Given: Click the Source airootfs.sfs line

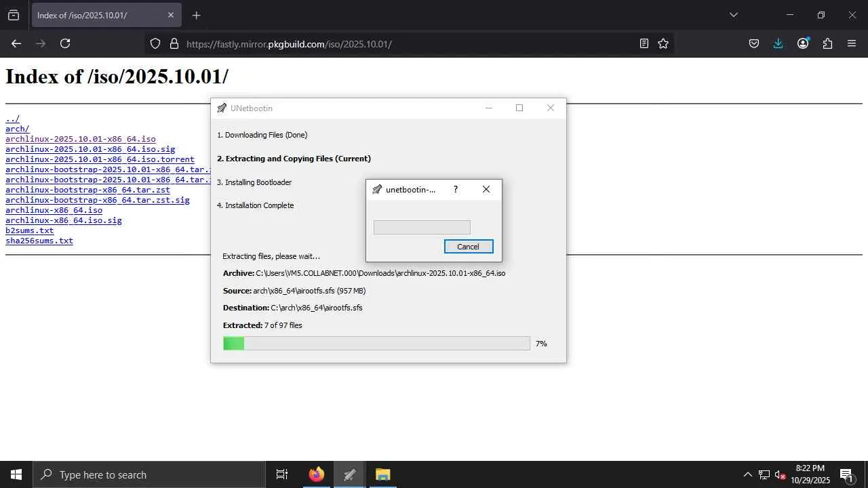Looking at the screenshot, I should (294, 291).
